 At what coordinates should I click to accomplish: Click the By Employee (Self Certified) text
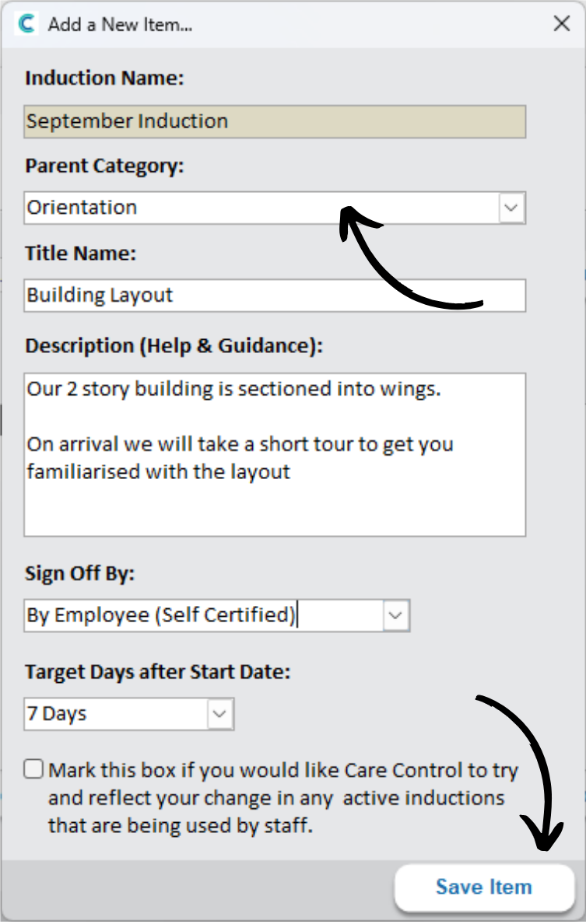click(x=161, y=615)
